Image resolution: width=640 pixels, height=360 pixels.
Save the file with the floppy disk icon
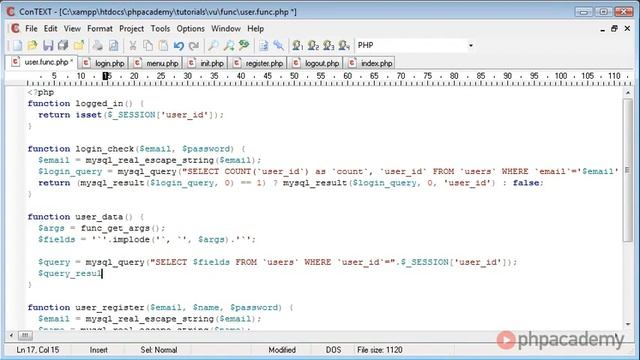[48, 45]
